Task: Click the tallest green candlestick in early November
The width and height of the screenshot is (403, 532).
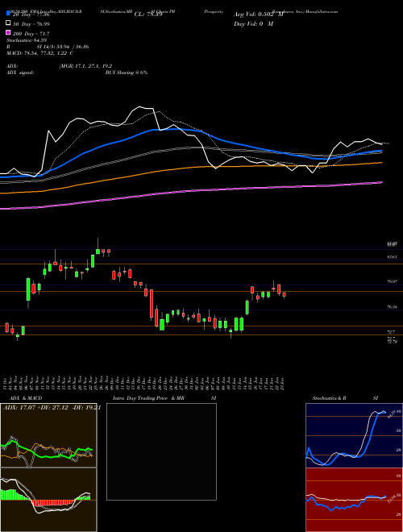Action: [x=28, y=289]
